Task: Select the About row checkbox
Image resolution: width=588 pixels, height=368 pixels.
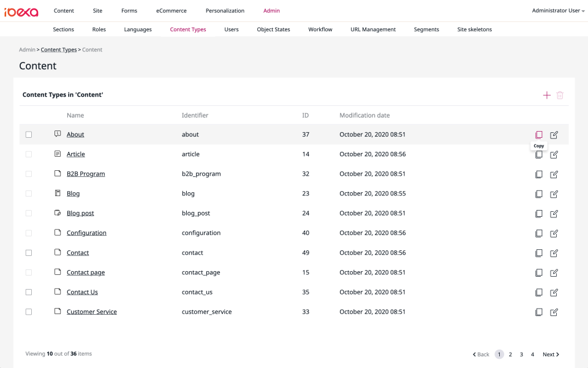Action: (29, 135)
